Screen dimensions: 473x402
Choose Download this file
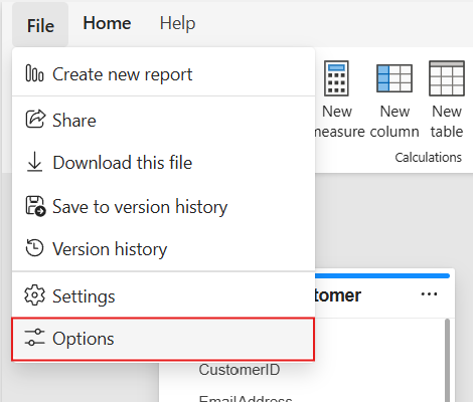(163, 163)
